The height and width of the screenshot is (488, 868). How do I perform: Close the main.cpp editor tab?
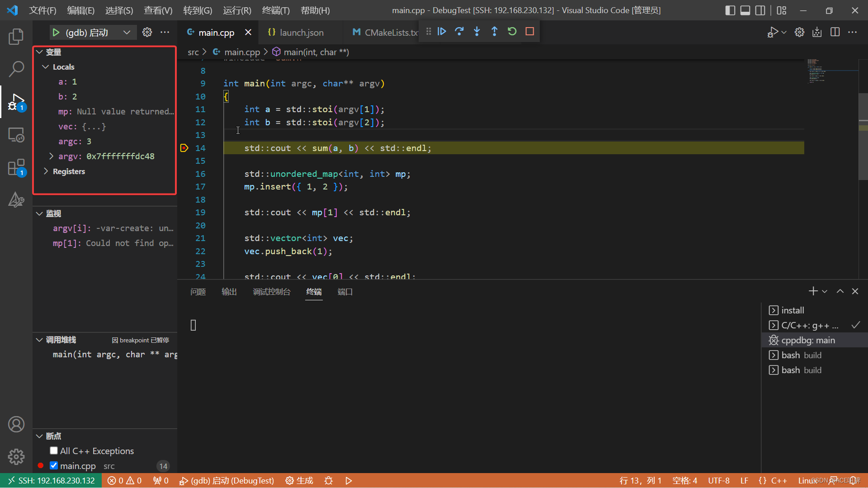[248, 33]
